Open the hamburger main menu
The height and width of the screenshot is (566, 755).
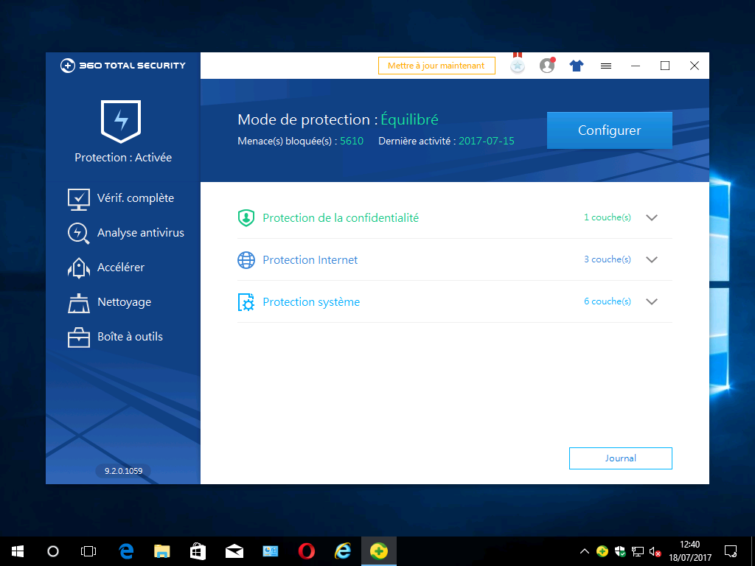coord(606,66)
